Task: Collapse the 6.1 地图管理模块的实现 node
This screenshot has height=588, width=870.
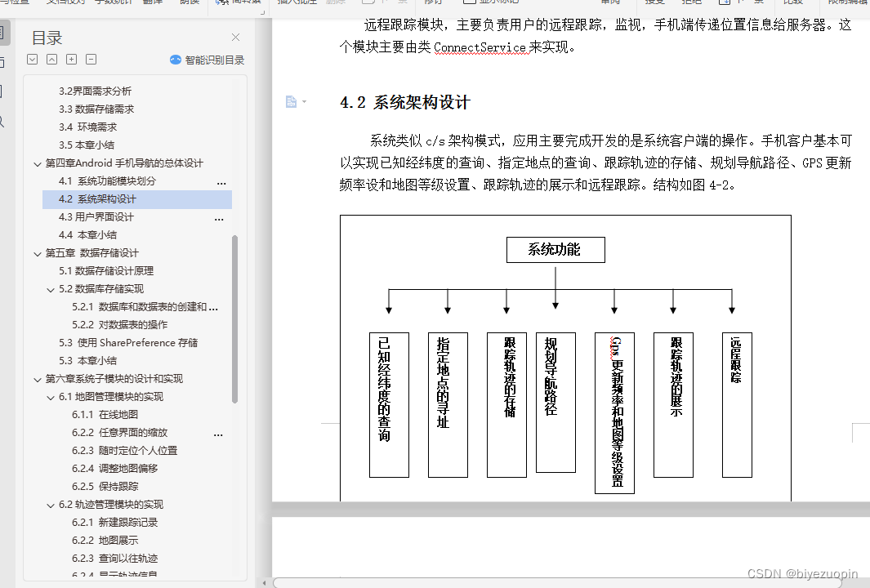Action: (x=51, y=397)
